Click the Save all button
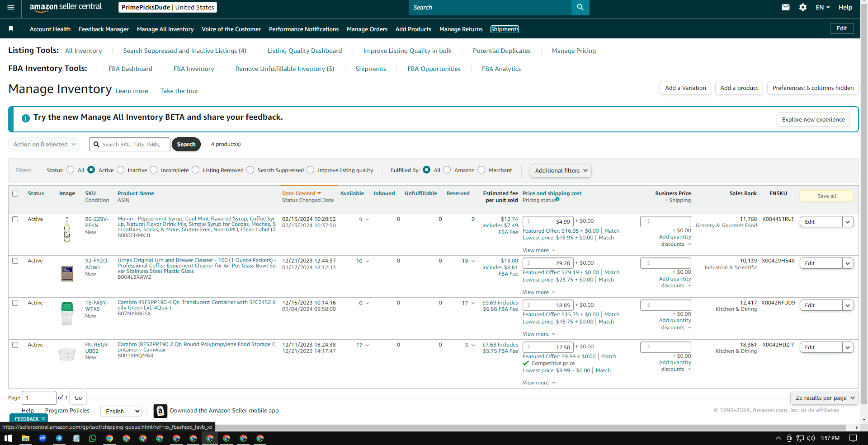 pyautogui.click(x=827, y=196)
